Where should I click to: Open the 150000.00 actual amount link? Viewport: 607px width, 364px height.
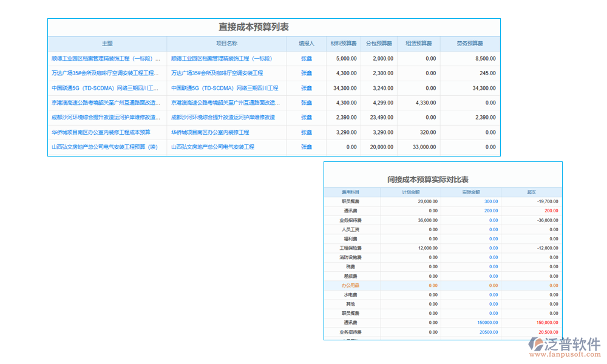(x=487, y=323)
